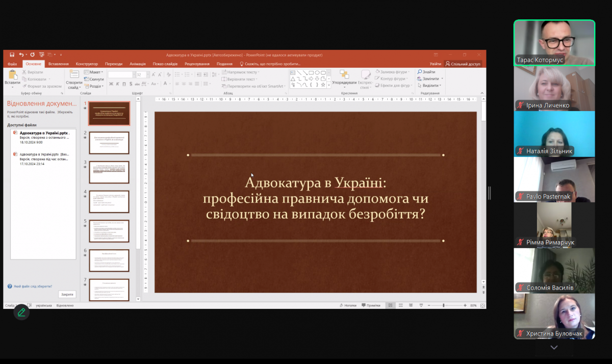Toggle italic formatting with К icon
Image resolution: width=612 pixels, height=364 pixels.
(x=118, y=84)
